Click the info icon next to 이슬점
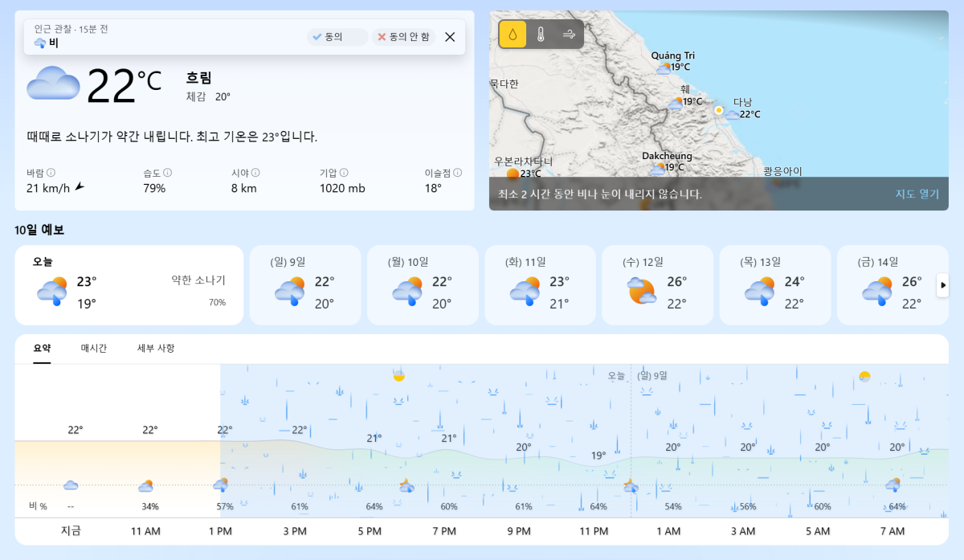 [457, 173]
